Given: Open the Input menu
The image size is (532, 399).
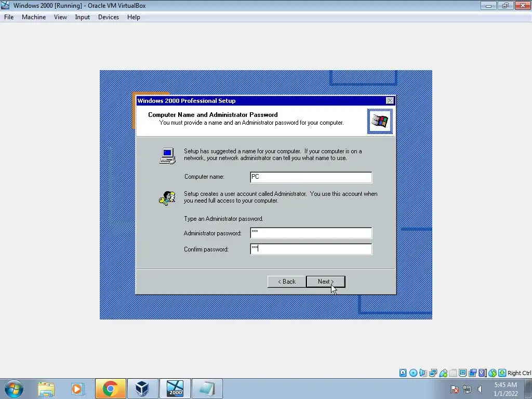Looking at the screenshot, I should pos(83,17).
